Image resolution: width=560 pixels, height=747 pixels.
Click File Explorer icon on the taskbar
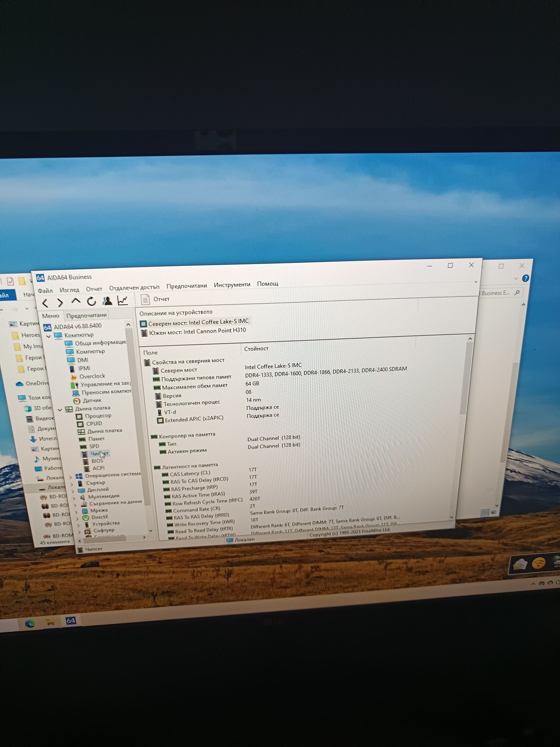pos(50,622)
